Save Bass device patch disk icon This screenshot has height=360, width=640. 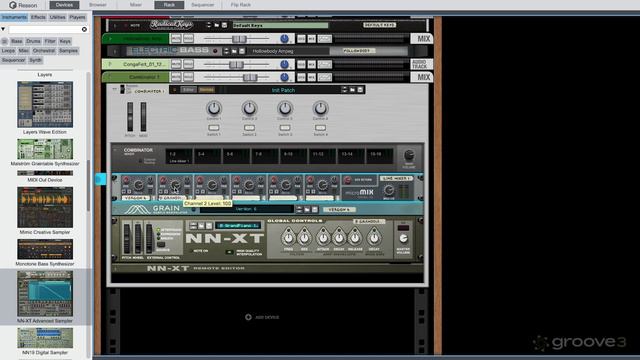point(242,51)
